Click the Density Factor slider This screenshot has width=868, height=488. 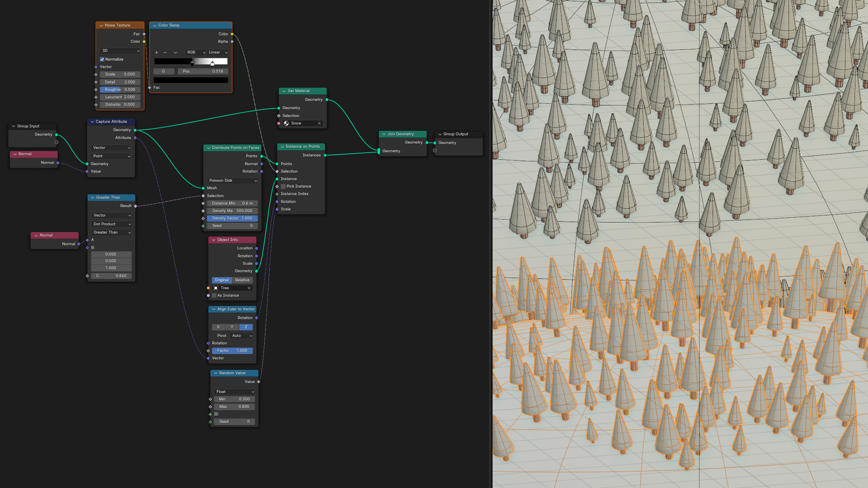coord(232,218)
